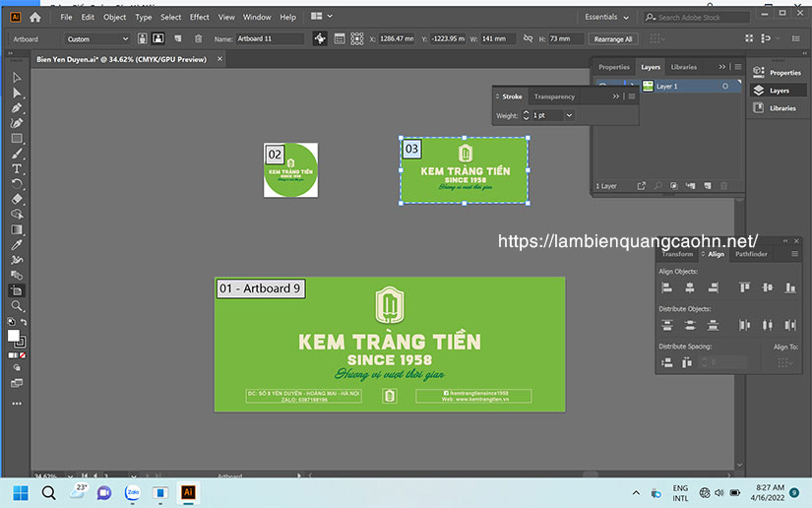Set artboard to landscape orientation
The image size is (812, 508).
(x=158, y=38)
